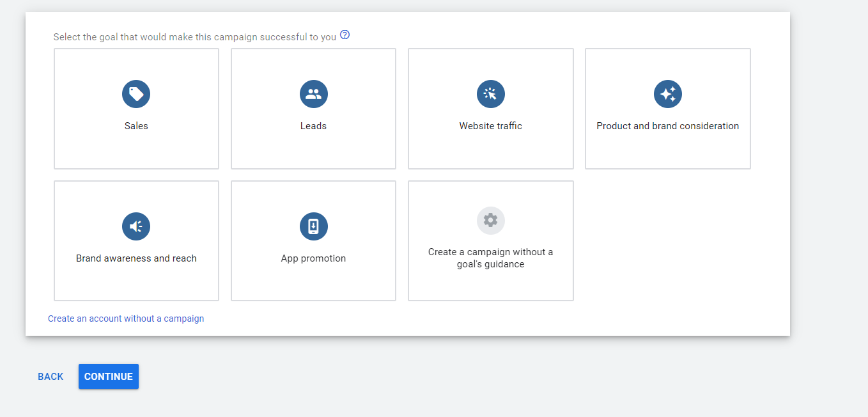Click the price tag icon for Sales
868x417 pixels.
(136, 94)
